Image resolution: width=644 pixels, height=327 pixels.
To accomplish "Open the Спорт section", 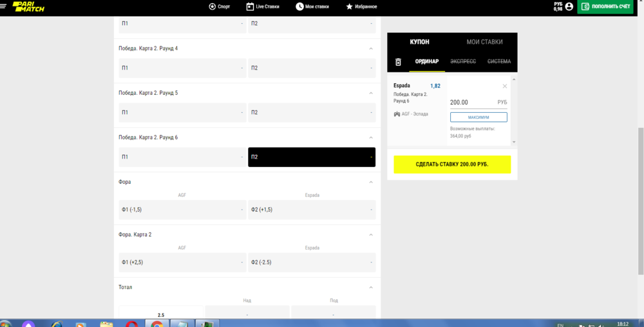I will (220, 6).
